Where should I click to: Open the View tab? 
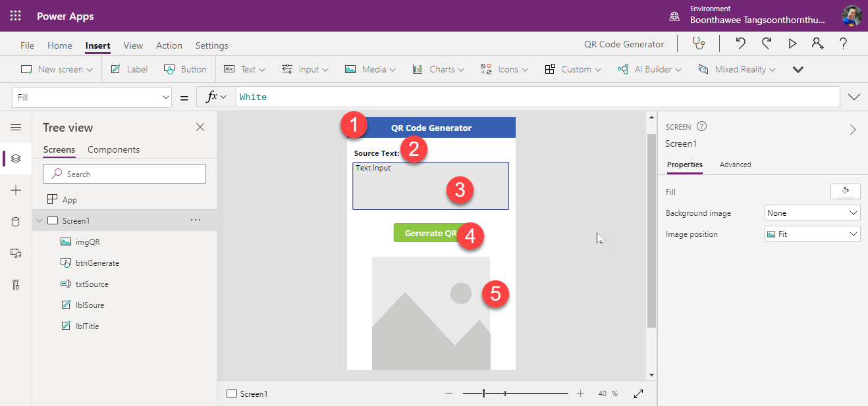pos(133,45)
